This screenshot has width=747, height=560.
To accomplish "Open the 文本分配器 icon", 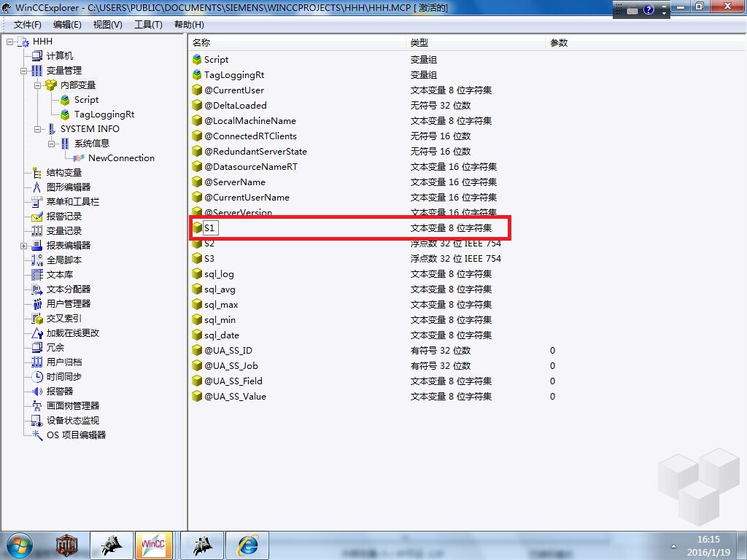I will 36,289.
